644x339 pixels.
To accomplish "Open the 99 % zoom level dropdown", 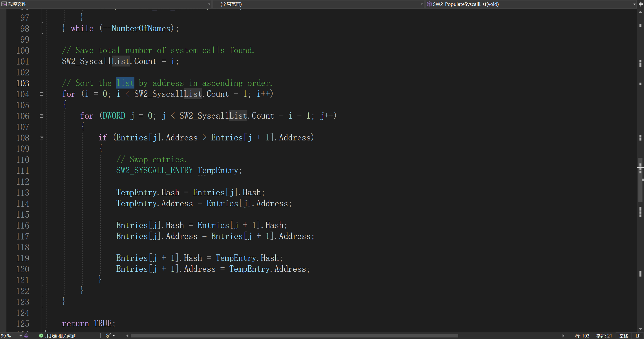I will coord(21,336).
